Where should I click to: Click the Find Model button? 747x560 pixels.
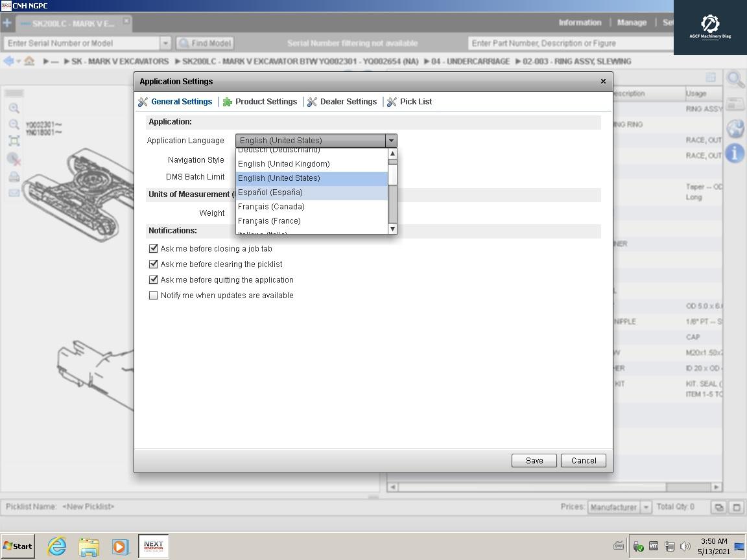point(204,43)
